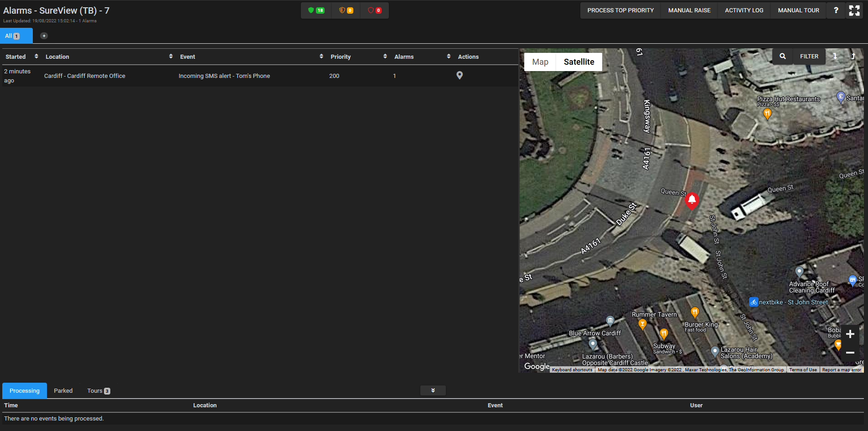Click the nextbike St John Street marker

point(754,302)
